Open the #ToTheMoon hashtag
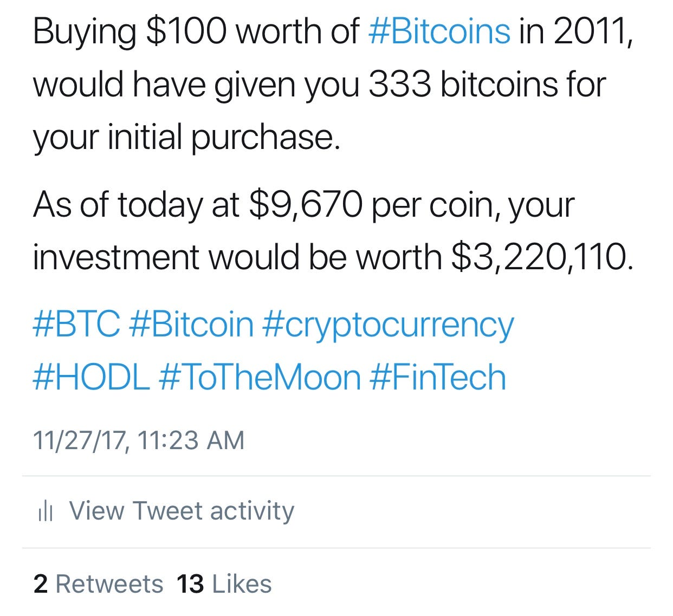Image resolution: width=673 pixels, height=616 pixels. click(258, 375)
